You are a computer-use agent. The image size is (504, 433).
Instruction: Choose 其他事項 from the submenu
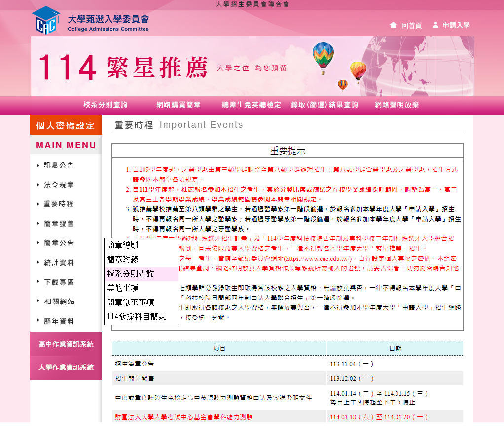coord(142,288)
